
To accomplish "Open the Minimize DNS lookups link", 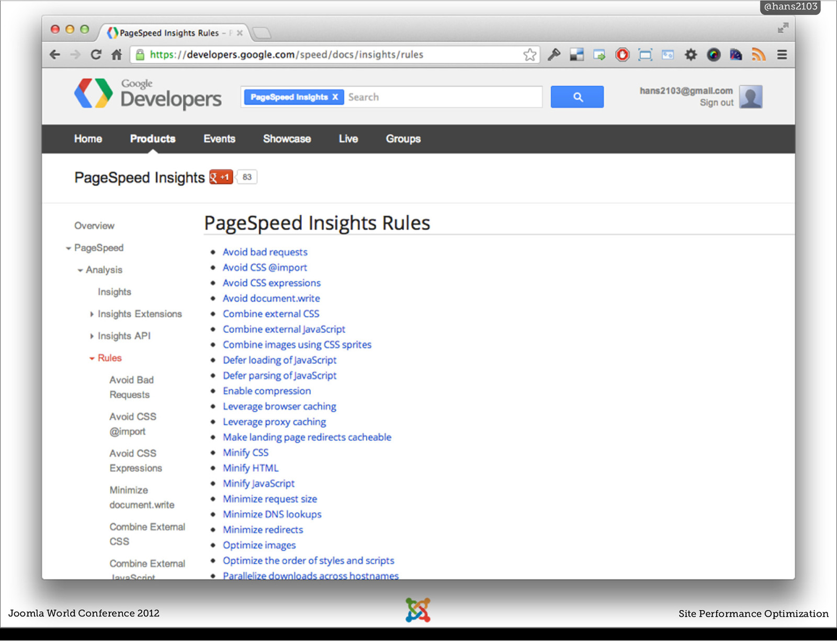I will coord(272,514).
